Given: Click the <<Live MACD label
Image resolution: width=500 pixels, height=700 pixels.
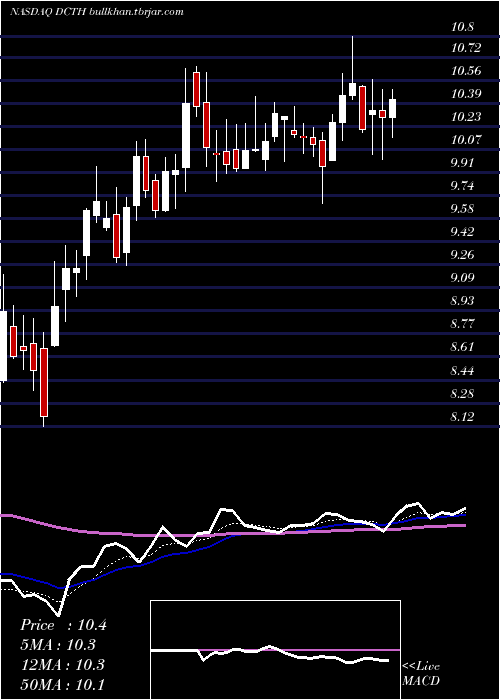Looking at the screenshot, I should point(421,673).
